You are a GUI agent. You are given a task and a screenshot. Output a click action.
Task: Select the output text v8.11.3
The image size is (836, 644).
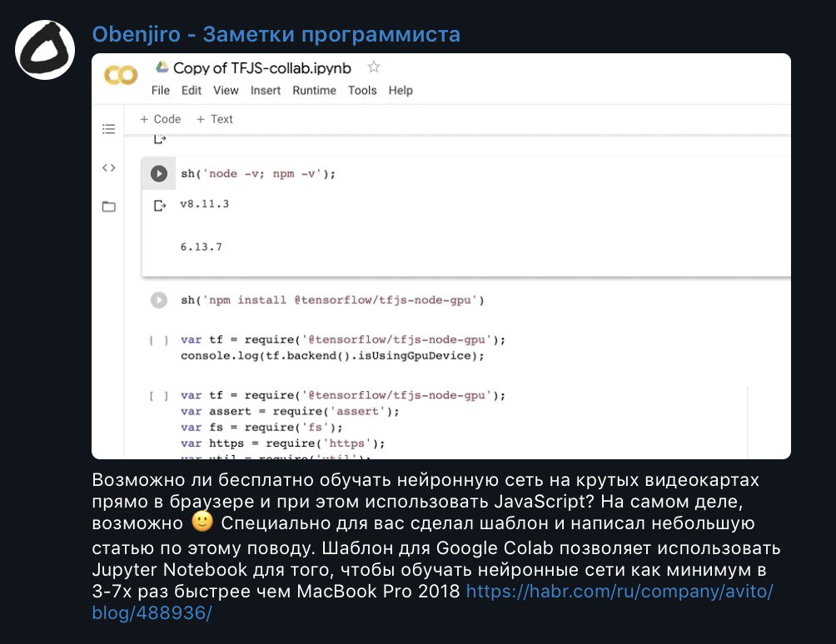point(205,204)
